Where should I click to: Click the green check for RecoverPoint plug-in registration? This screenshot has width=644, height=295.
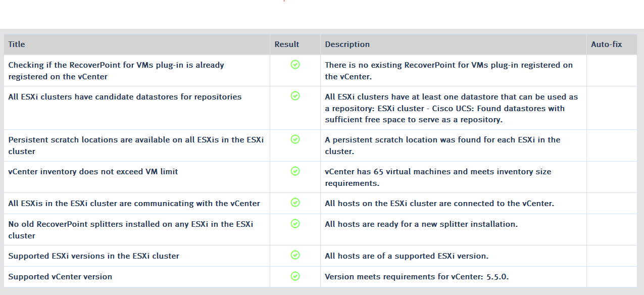pyautogui.click(x=295, y=65)
